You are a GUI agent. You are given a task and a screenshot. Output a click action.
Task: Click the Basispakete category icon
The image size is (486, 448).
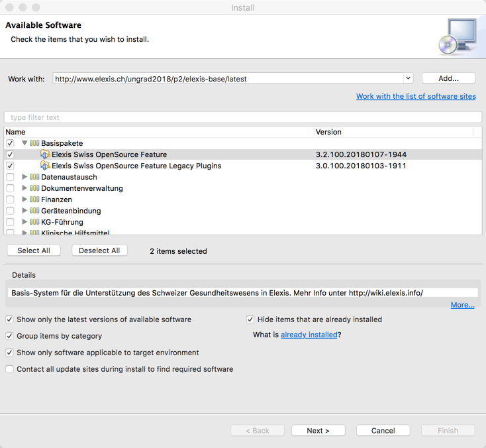(34, 143)
